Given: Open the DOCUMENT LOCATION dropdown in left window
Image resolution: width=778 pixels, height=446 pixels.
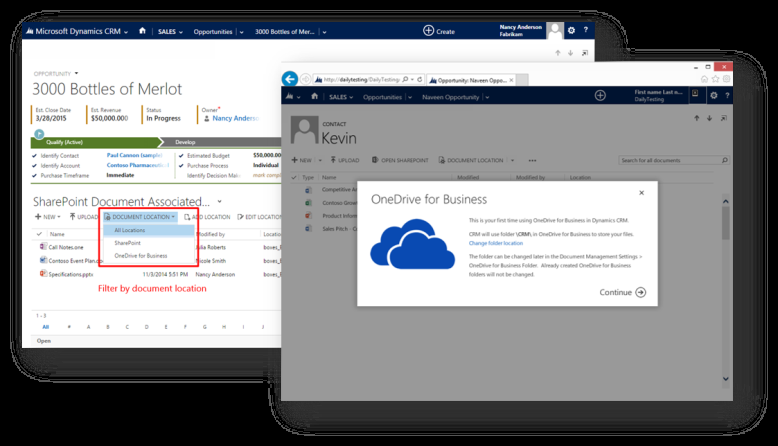Looking at the screenshot, I should click(x=140, y=217).
